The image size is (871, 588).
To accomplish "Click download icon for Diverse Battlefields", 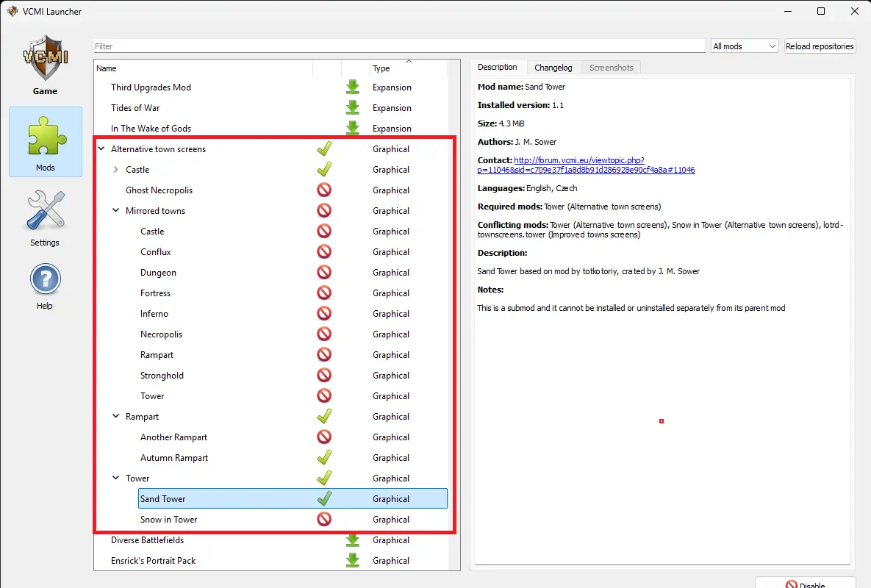I will tap(353, 540).
